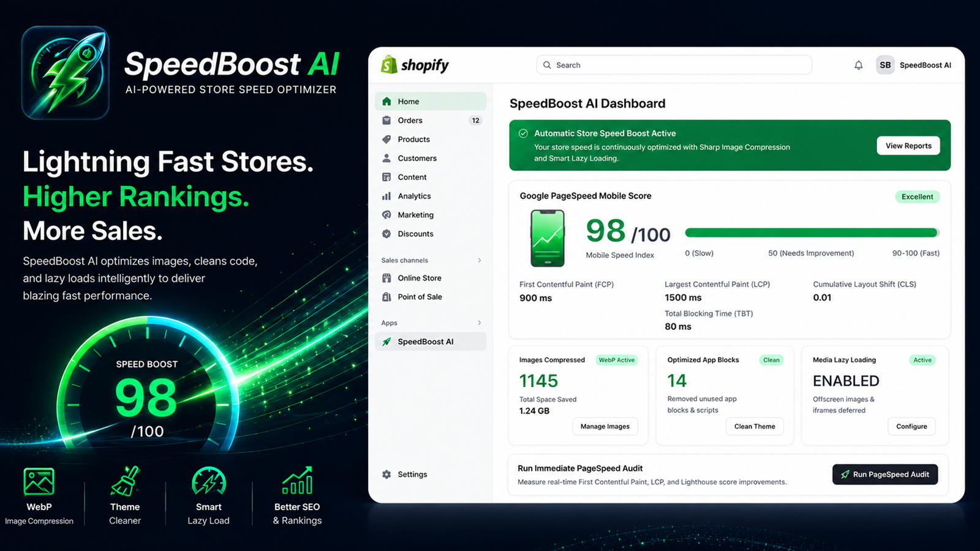Screen dimensions: 980x551
Task: Click the 900 ms FCP value
Action: click(536, 298)
